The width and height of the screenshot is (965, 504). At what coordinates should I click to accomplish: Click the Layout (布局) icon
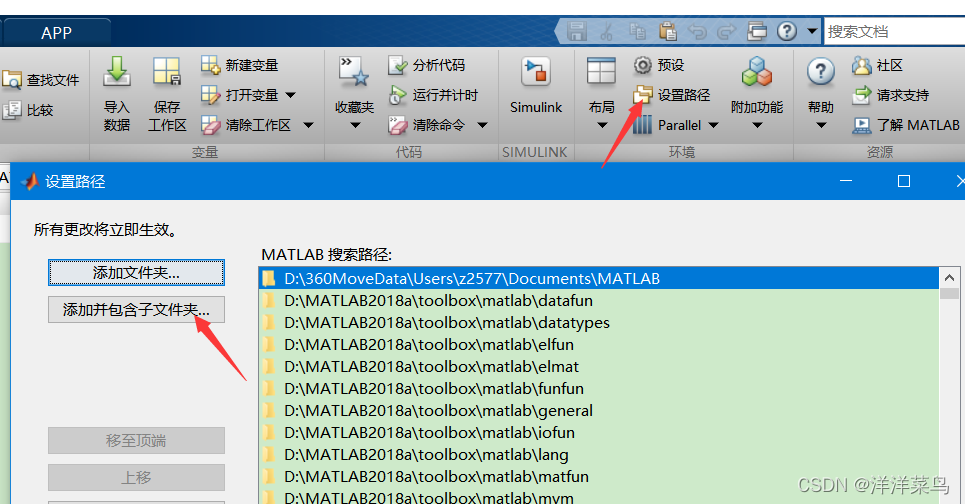coord(601,71)
